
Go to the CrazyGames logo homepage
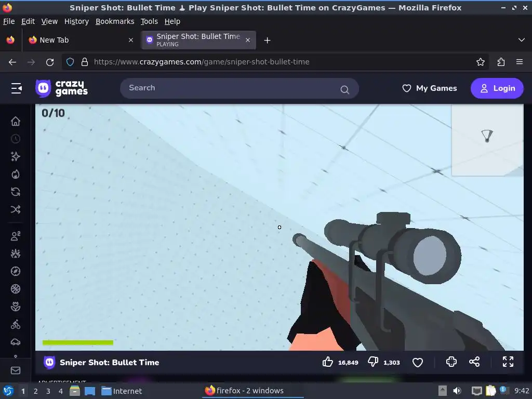click(x=62, y=88)
